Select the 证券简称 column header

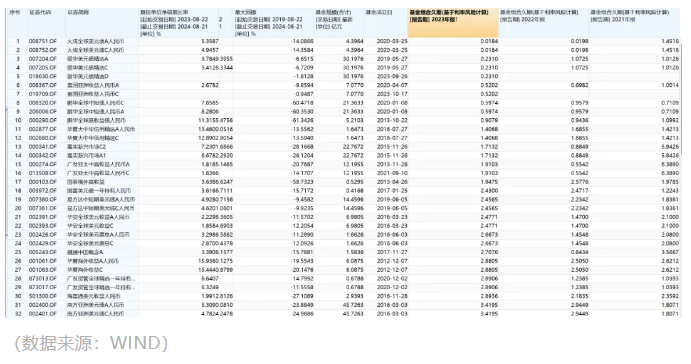[78, 12]
